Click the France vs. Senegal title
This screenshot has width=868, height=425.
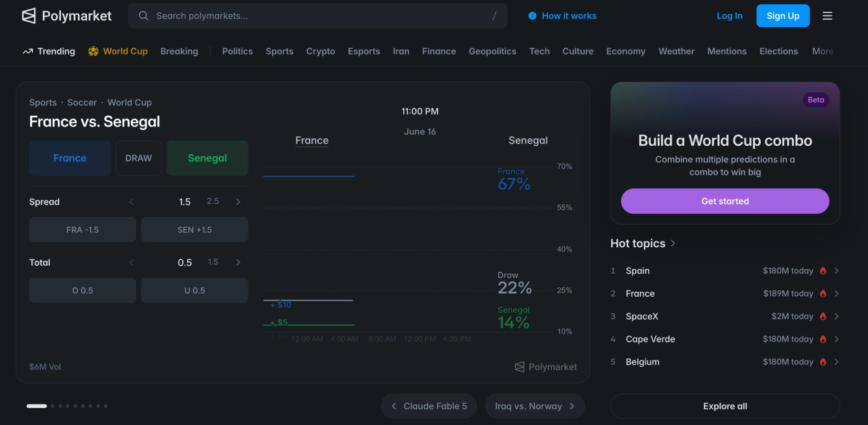tap(95, 121)
